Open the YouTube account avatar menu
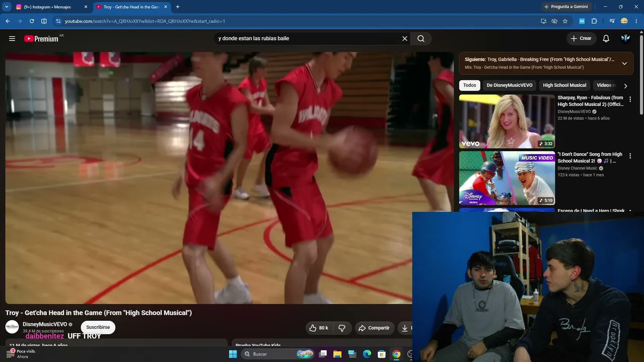This screenshot has height=362, width=644. point(626,39)
